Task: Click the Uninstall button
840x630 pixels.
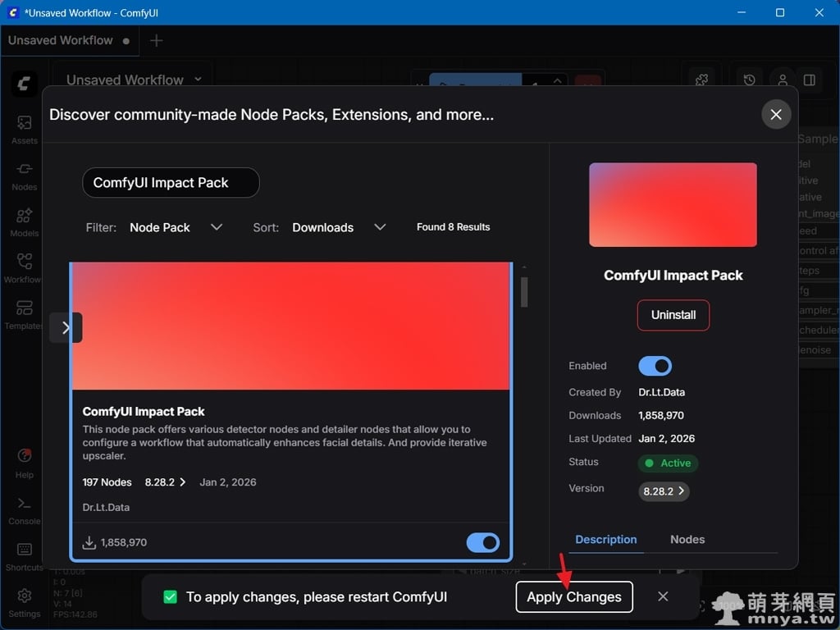Action: (x=673, y=315)
